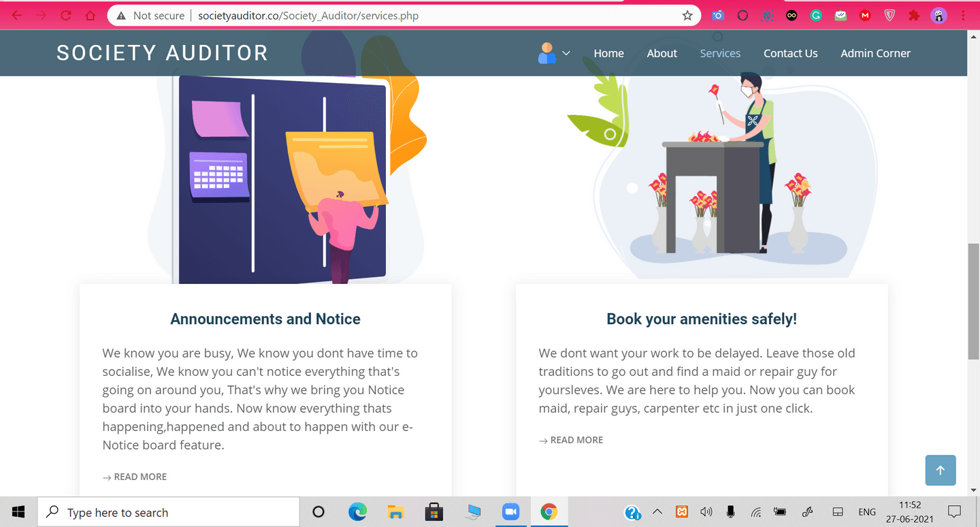
Task: Bookmark this page with star icon
Action: tap(687, 15)
